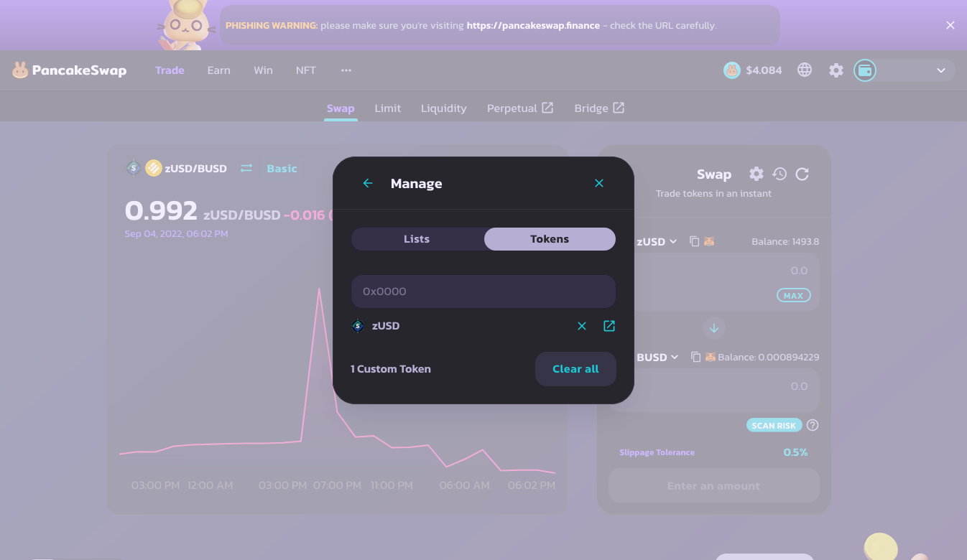Close the Manage dialog
Viewport: 967px width, 560px height.
(x=599, y=184)
